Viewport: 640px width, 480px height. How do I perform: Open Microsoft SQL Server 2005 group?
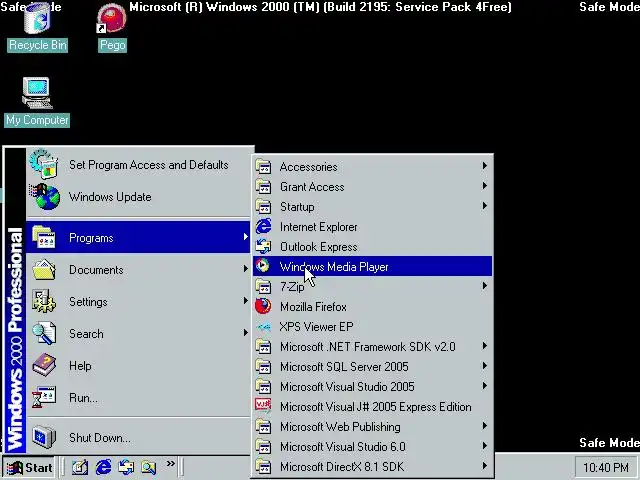click(373, 366)
